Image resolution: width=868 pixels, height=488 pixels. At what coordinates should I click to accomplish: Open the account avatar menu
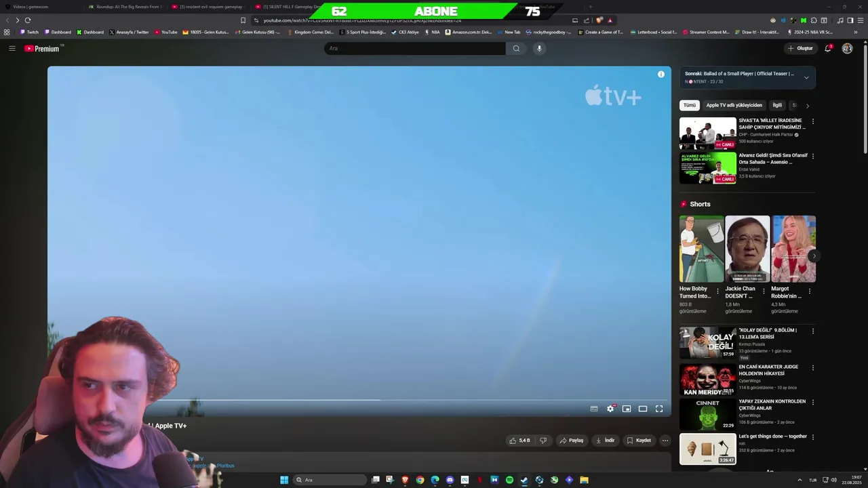coord(847,48)
